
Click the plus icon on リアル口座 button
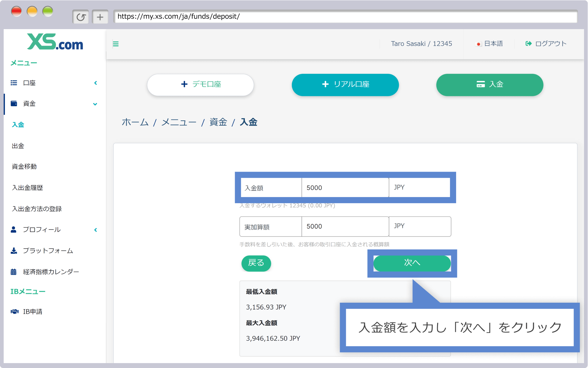point(325,84)
